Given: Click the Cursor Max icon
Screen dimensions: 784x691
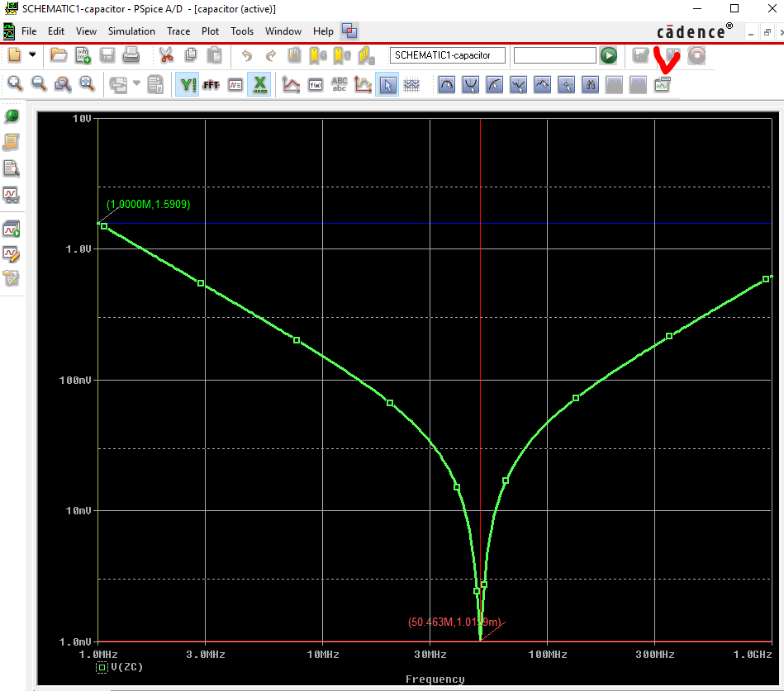Looking at the screenshot, I should click(543, 84).
